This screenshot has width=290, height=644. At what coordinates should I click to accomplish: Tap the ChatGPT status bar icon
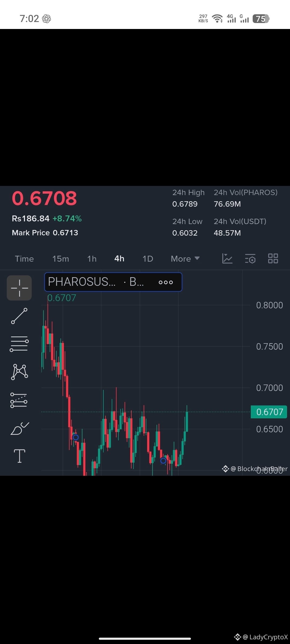(x=46, y=19)
